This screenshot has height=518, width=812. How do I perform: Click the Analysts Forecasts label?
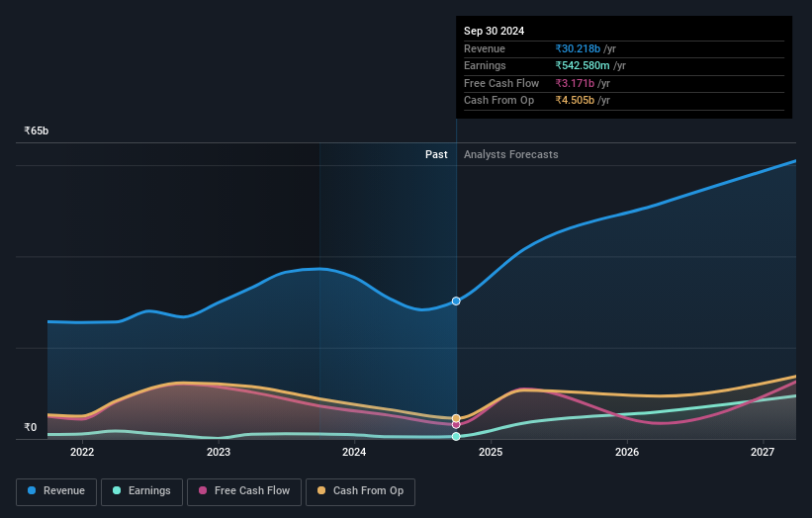[511, 154]
